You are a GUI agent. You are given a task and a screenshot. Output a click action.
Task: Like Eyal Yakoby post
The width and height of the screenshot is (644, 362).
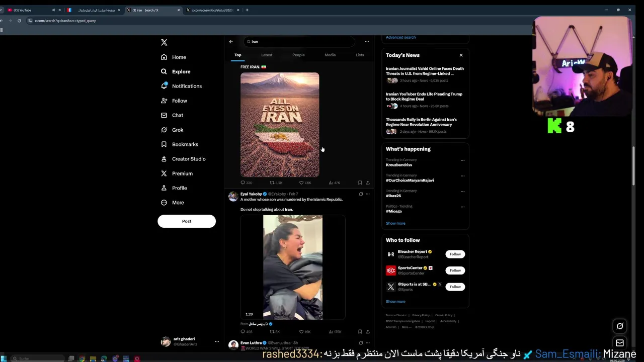pos(305,332)
